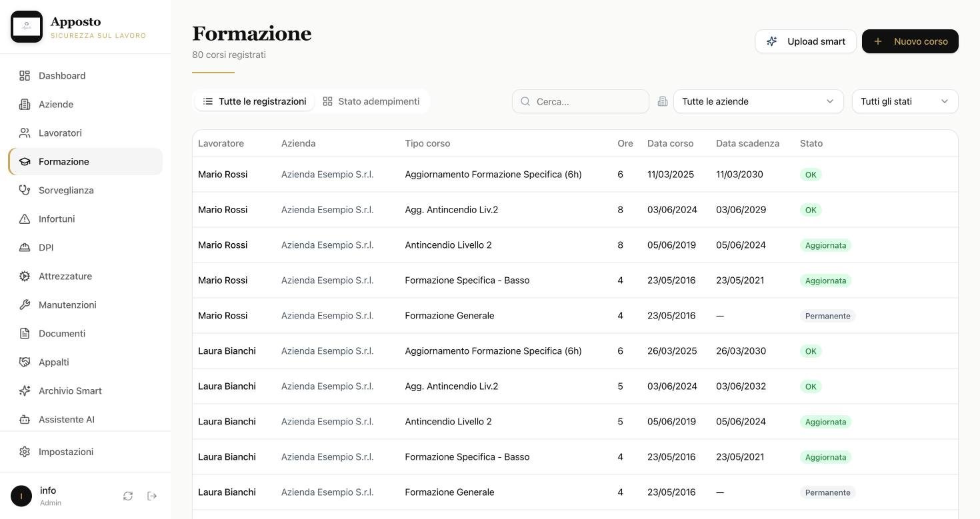Click the Apposto logo icon
The image size is (980, 519).
27,27
